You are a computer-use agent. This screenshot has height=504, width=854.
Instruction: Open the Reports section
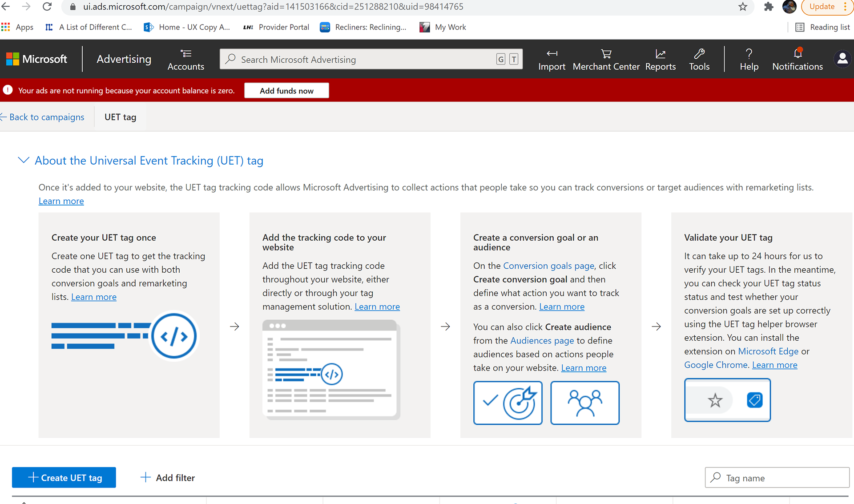click(x=660, y=60)
